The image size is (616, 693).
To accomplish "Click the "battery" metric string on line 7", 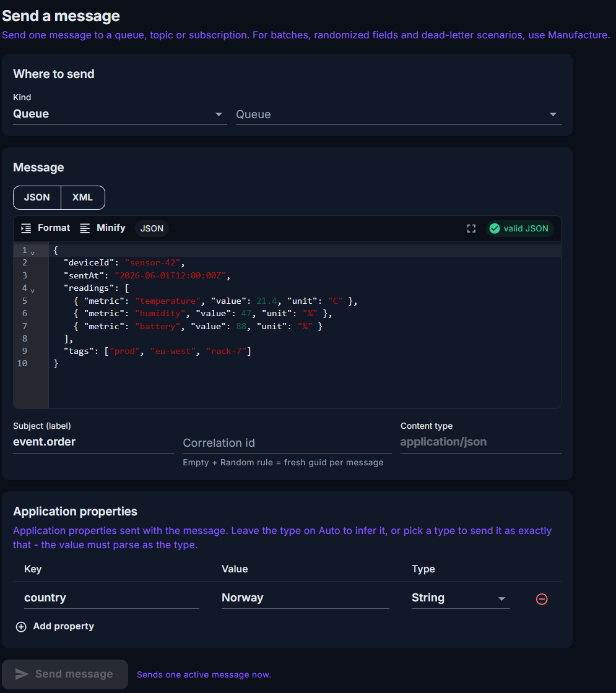I will click(157, 326).
